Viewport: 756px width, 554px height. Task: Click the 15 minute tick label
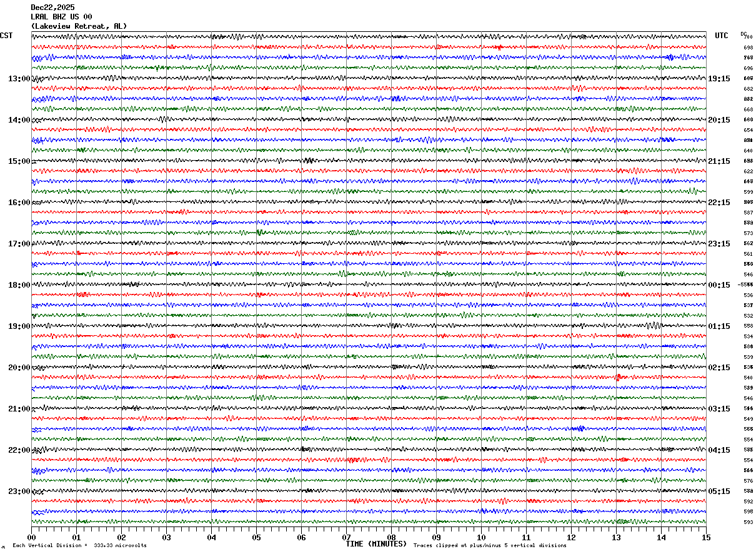click(x=706, y=537)
